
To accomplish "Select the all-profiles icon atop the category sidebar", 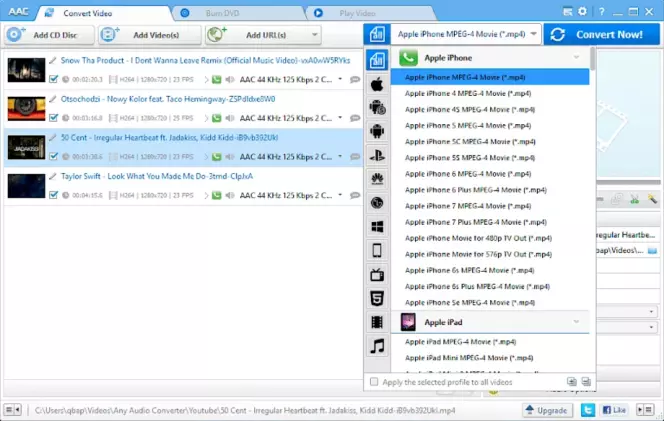I will (377, 60).
